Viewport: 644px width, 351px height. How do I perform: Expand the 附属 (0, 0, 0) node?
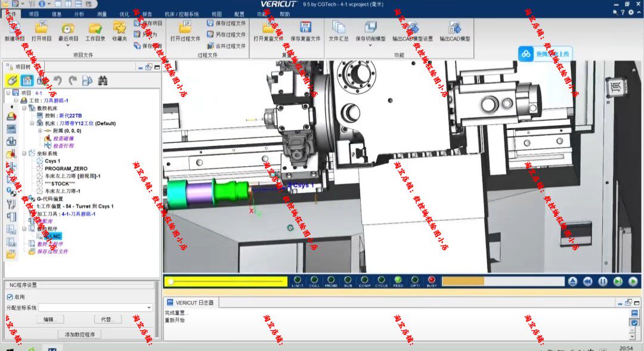40,131
